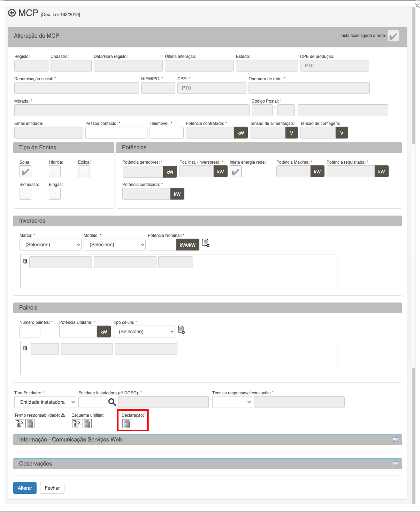Download Termo responsabilidade template icon
Image resolution: width=420 pixels, height=513 pixels.
pyautogui.click(x=63, y=415)
